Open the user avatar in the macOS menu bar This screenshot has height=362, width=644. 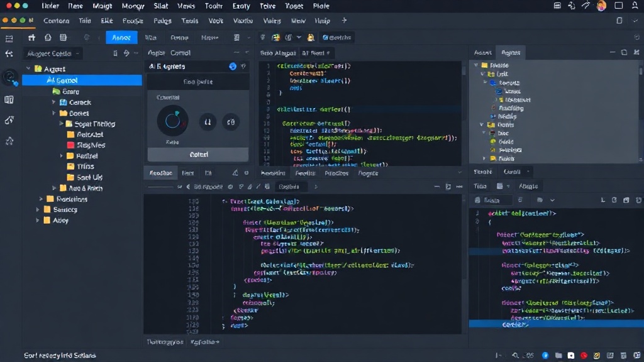point(601,6)
